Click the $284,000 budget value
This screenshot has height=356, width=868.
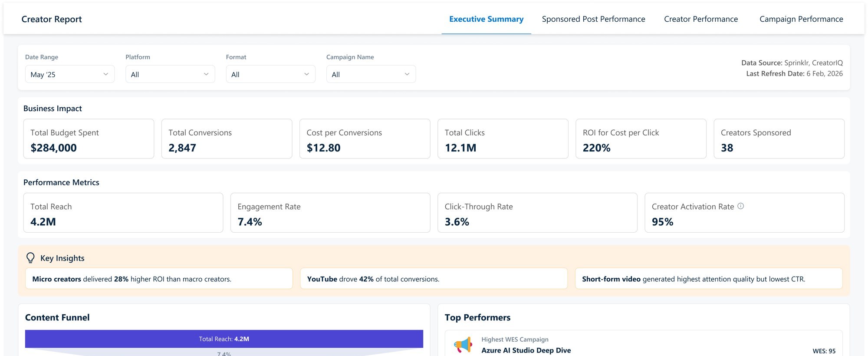53,148
